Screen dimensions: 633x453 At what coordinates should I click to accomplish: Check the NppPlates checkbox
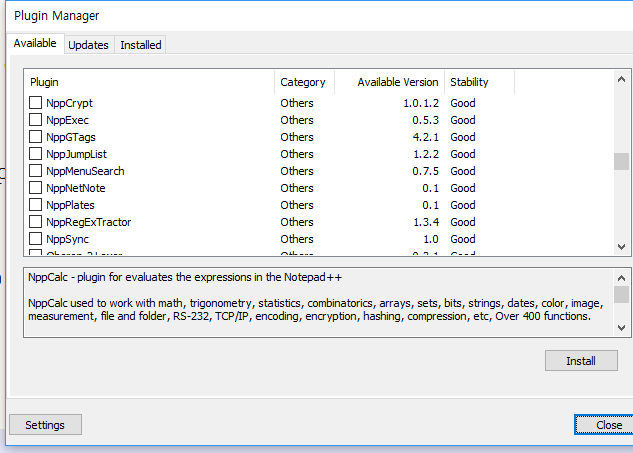36,204
